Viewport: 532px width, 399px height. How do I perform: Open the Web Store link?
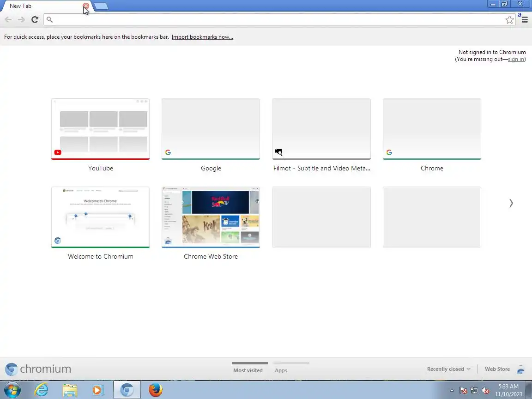point(497,369)
